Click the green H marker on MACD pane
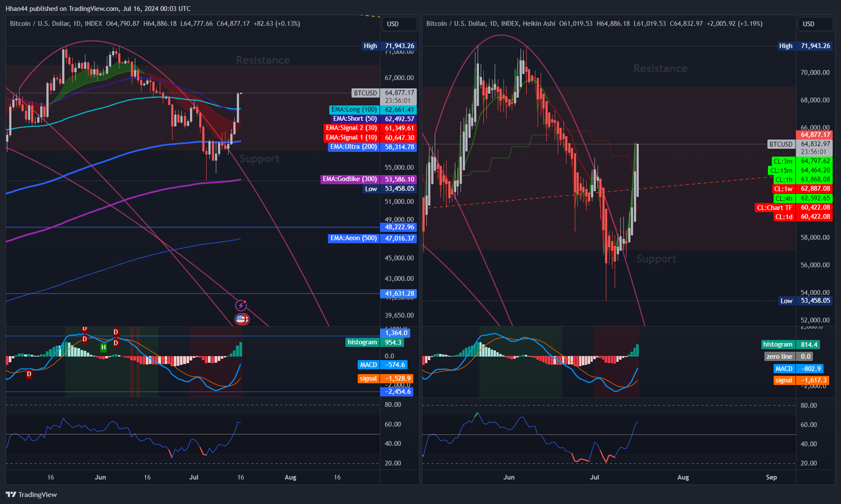841x504 pixels. point(103,348)
